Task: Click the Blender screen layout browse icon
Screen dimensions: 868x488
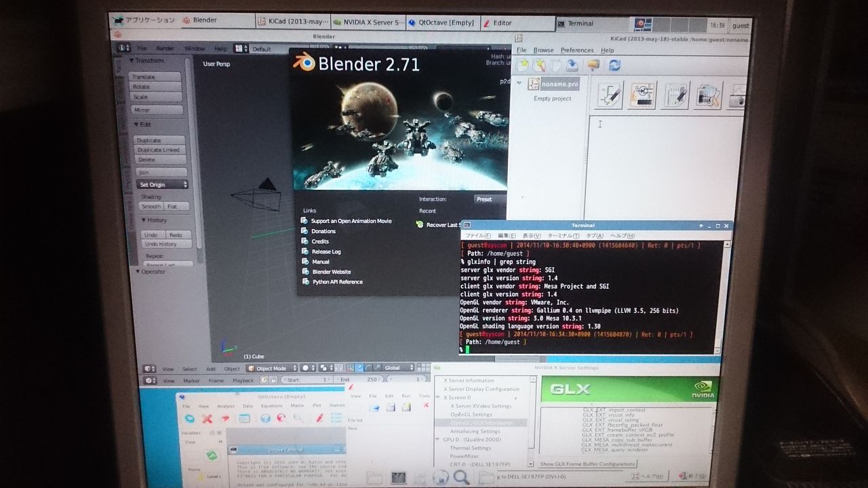Action: click(241, 49)
